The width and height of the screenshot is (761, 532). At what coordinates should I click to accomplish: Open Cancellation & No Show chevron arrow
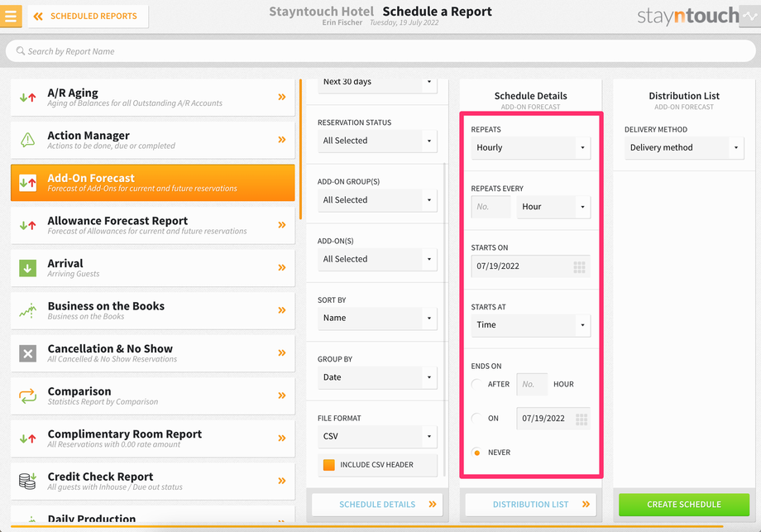pyautogui.click(x=282, y=353)
